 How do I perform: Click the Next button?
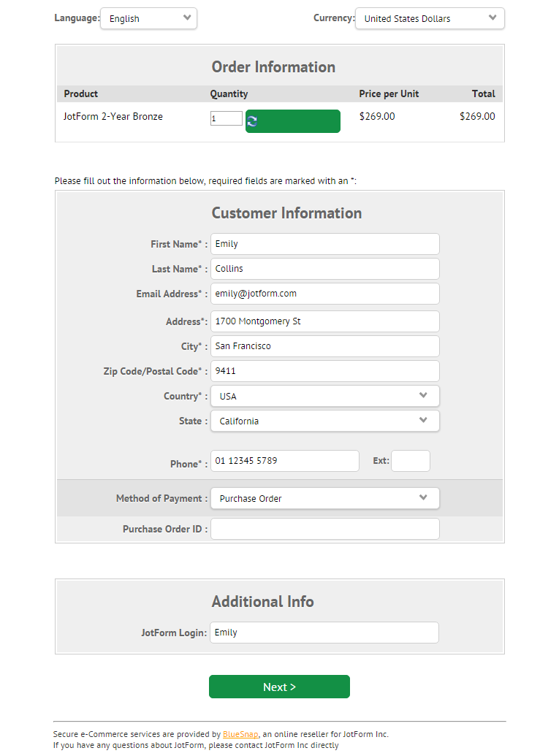coord(279,687)
